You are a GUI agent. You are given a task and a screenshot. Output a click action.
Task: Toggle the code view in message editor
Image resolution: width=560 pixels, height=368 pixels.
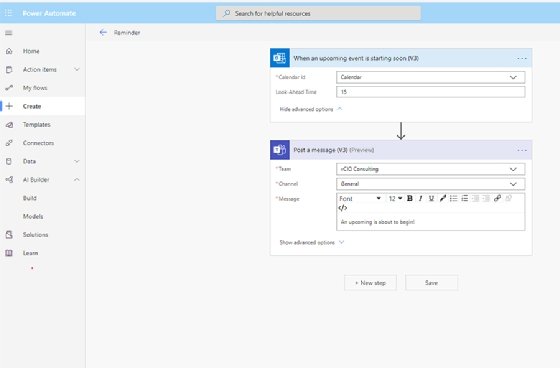[x=342, y=208]
